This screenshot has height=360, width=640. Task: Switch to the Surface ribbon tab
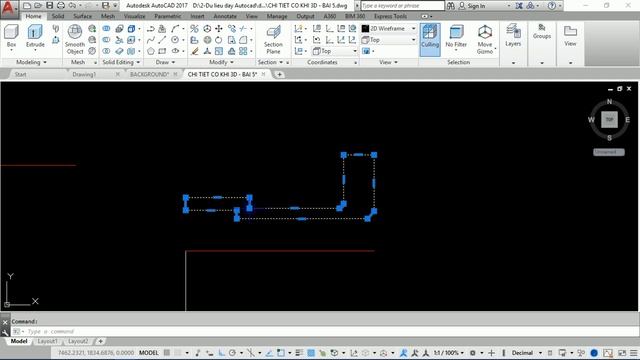coord(82,16)
